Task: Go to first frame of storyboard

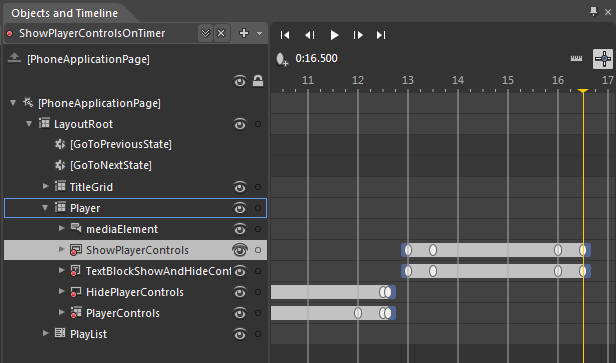Action: click(285, 35)
